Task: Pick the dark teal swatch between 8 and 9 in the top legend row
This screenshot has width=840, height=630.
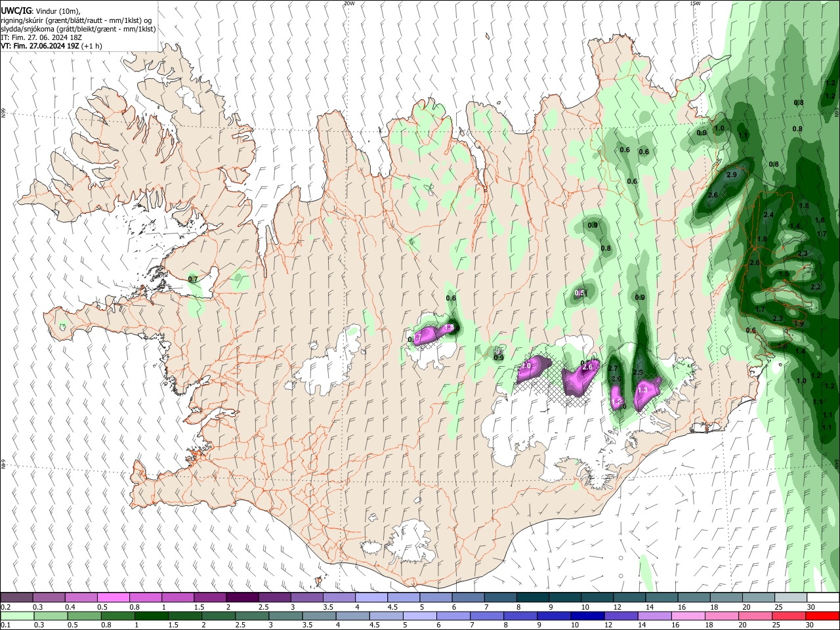Action: 532,597
